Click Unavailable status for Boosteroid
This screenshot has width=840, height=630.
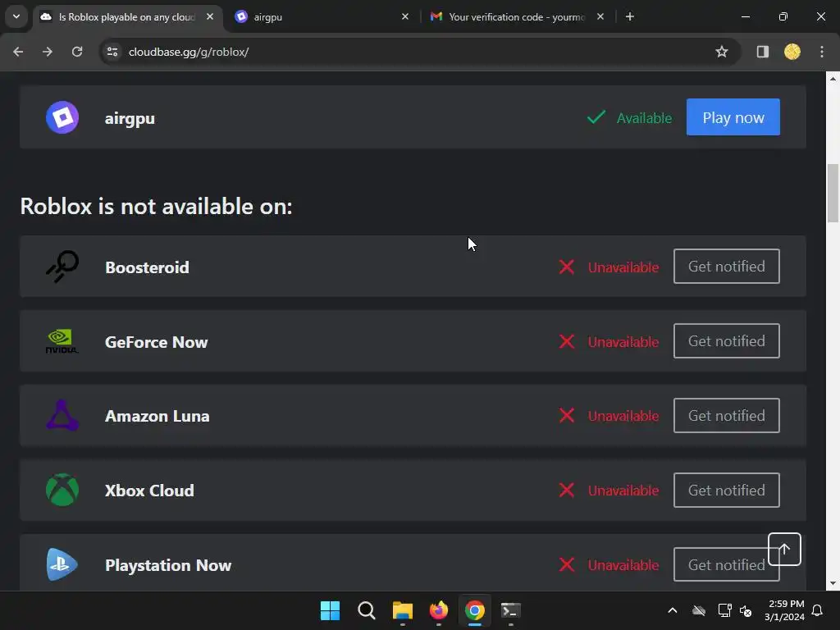[x=623, y=267]
